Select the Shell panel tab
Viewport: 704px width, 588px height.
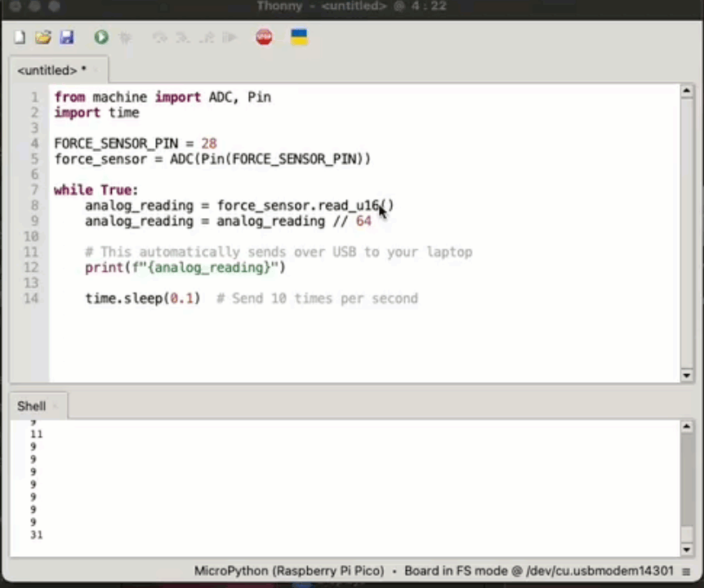[31, 406]
